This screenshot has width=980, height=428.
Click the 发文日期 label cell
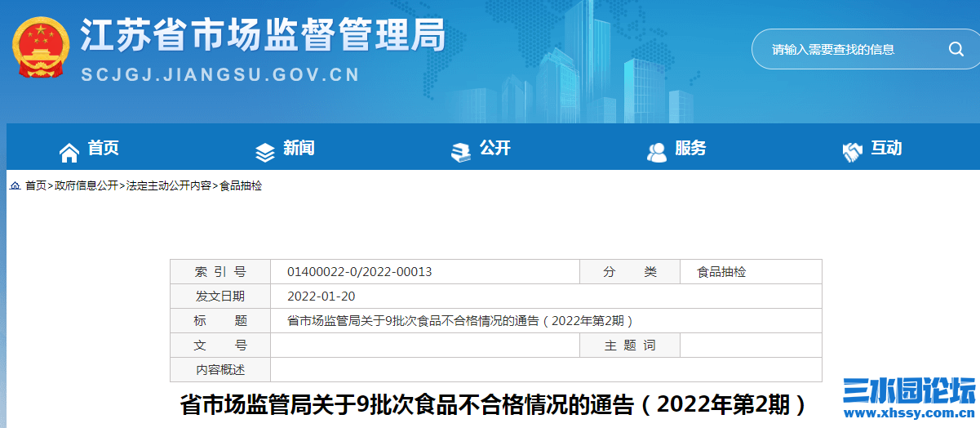[x=220, y=296]
